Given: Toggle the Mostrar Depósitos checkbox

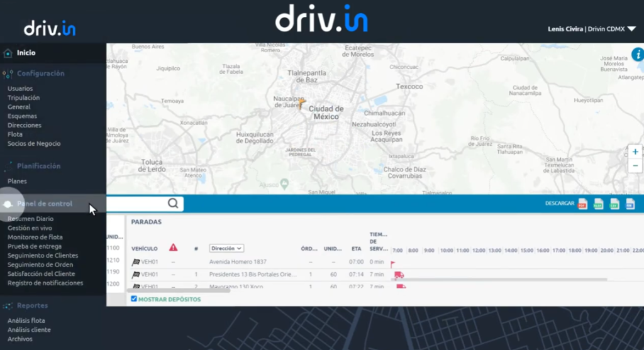Looking at the screenshot, I should tap(134, 298).
